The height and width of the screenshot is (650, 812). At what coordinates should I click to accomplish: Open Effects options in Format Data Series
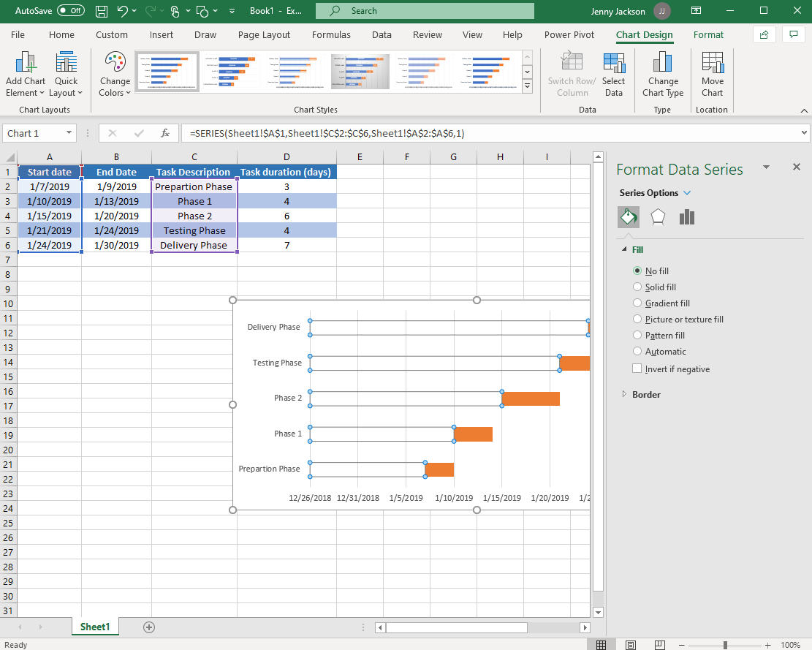pos(659,216)
